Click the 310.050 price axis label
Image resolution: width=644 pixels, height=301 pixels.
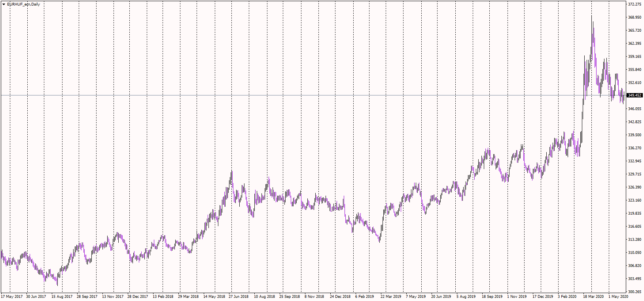635,253
